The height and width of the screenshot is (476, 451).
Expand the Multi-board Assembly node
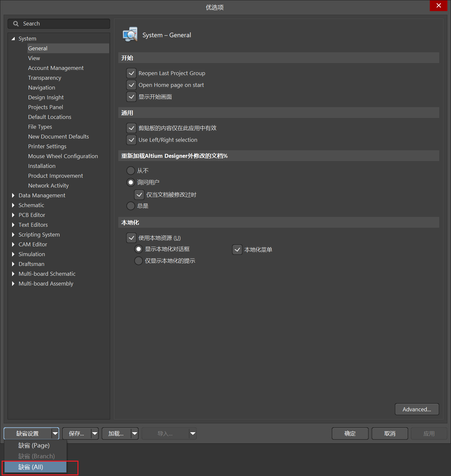click(13, 284)
